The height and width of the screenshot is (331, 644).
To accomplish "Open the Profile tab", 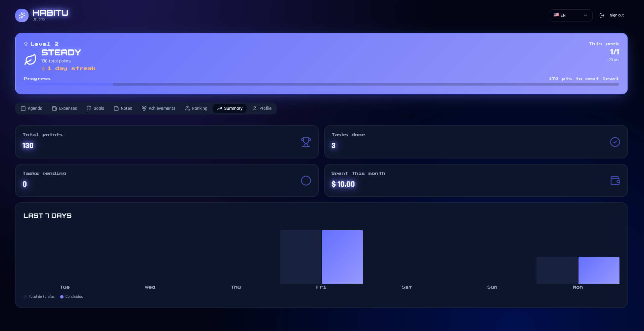I will click(262, 108).
